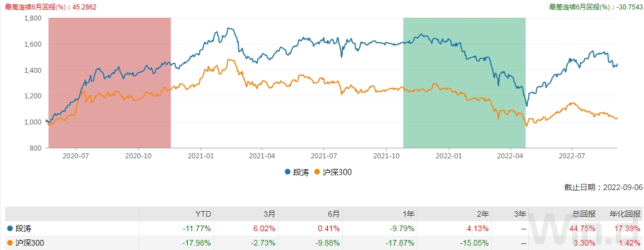The width and height of the screenshot is (644, 250).
Task: Click blue dot in 段涛 table row
Action: pos(9,228)
